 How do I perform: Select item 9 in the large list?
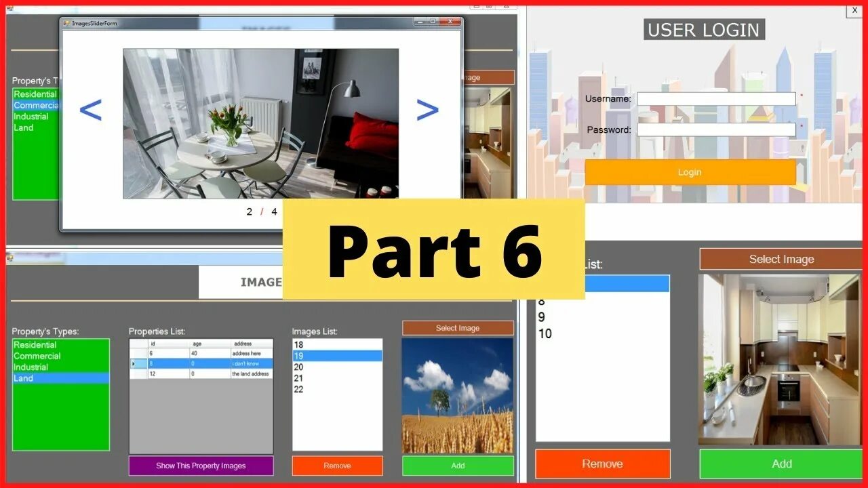602,317
